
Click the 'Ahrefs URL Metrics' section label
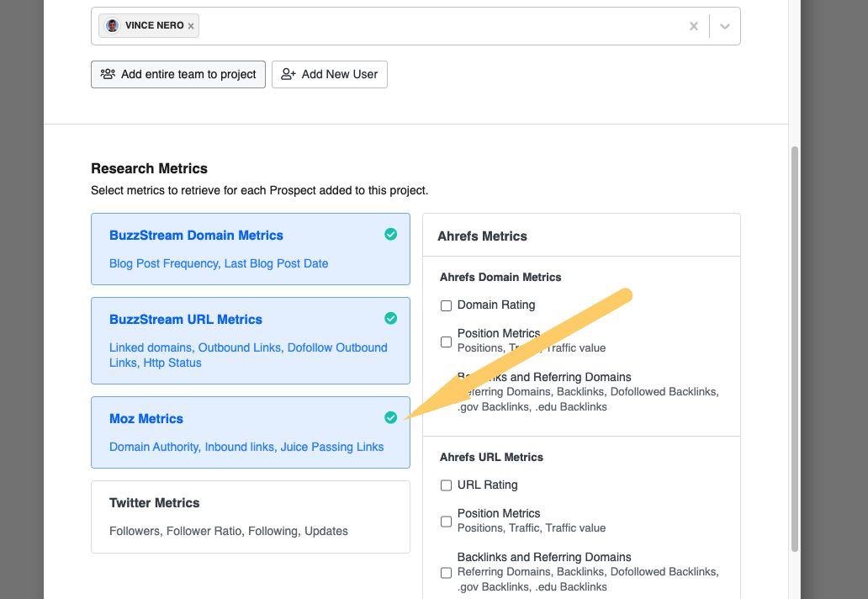click(491, 457)
